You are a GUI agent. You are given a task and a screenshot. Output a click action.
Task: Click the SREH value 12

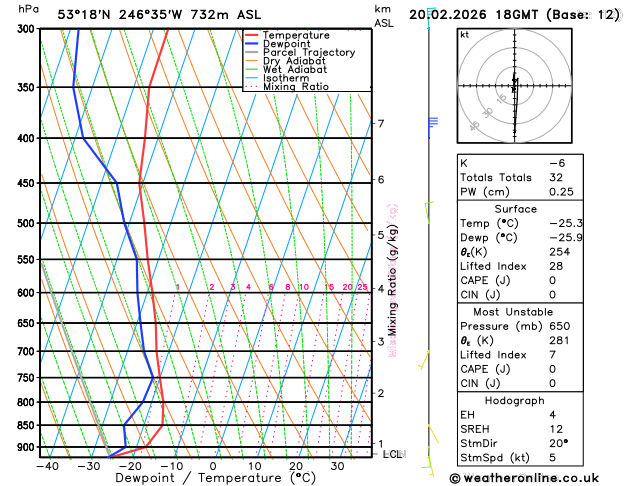tap(556, 429)
